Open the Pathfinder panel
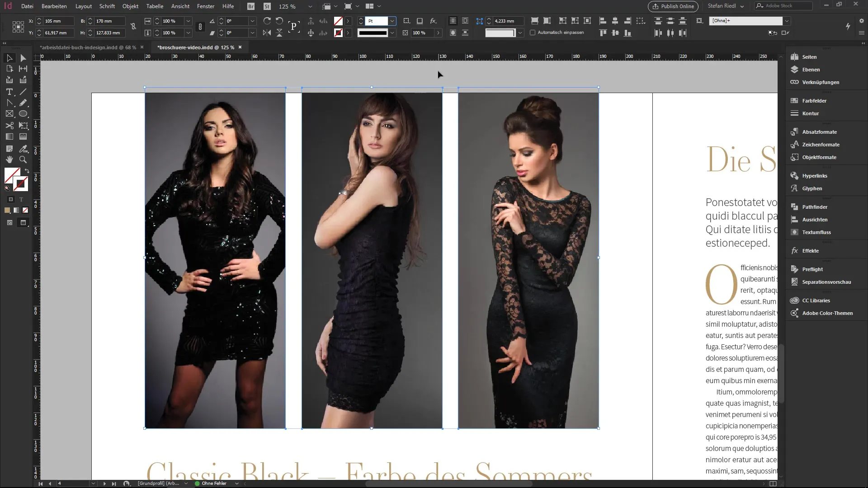This screenshot has width=868, height=488. (815, 207)
